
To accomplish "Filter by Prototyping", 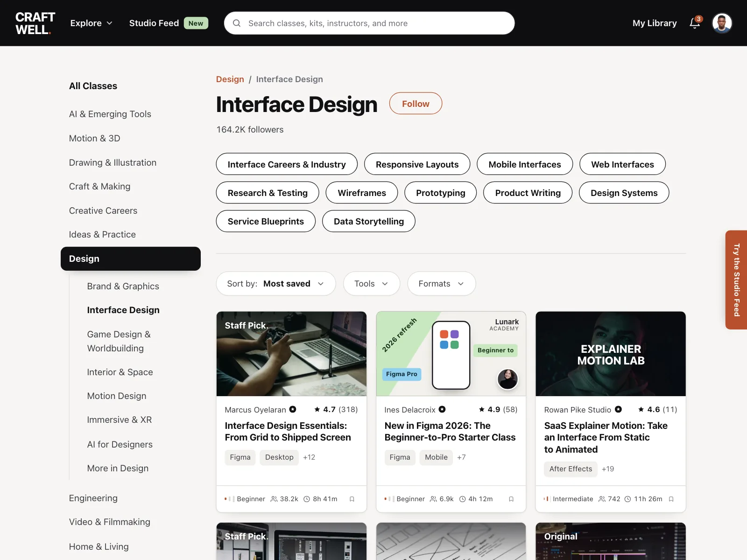I will [x=440, y=193].
